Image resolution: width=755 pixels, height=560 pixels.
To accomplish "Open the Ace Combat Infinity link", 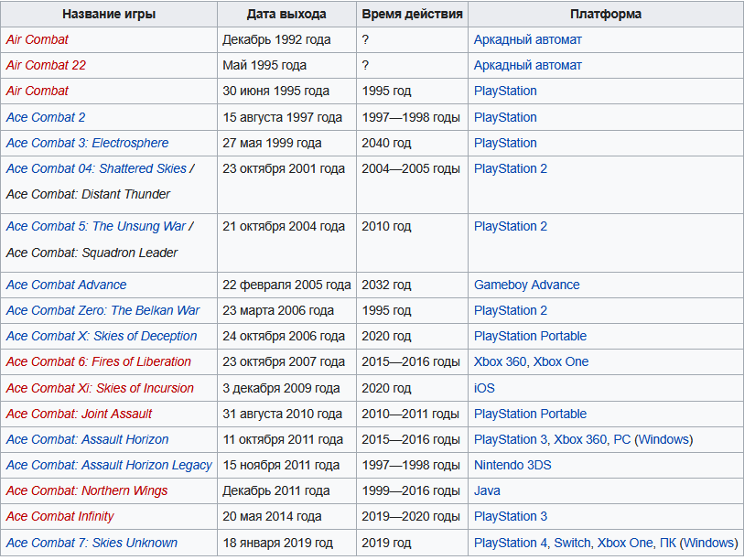I will pyautogui.click(x=59, y=517).
